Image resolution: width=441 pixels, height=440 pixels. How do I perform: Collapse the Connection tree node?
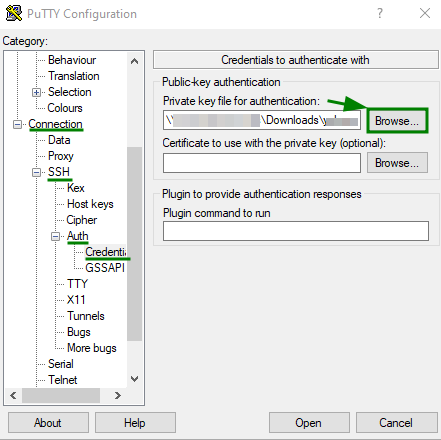point(17,125)
